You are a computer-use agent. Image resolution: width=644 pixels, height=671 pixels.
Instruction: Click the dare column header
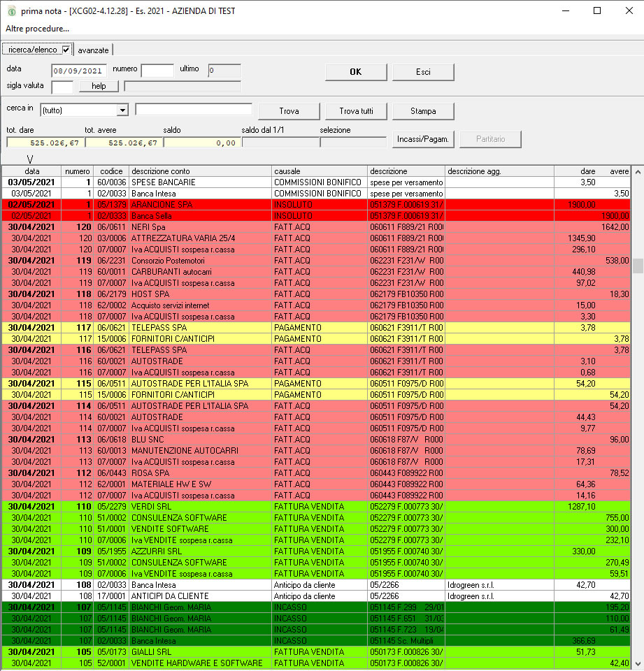(x=587, y=171)
